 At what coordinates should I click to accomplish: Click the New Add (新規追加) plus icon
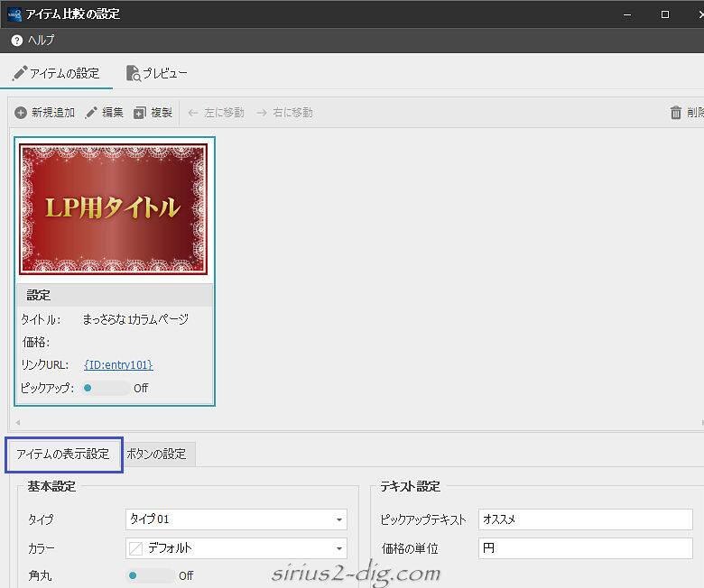[21, 113]
